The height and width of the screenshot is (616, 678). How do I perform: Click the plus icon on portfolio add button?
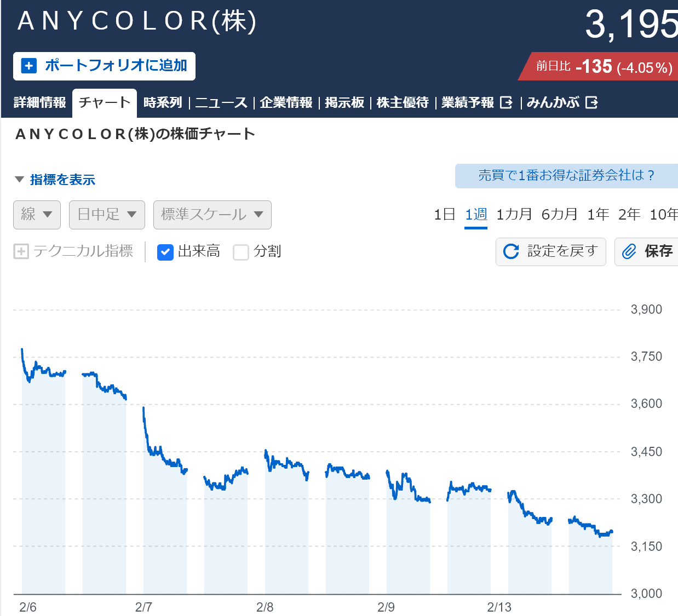tap(28, 66)
